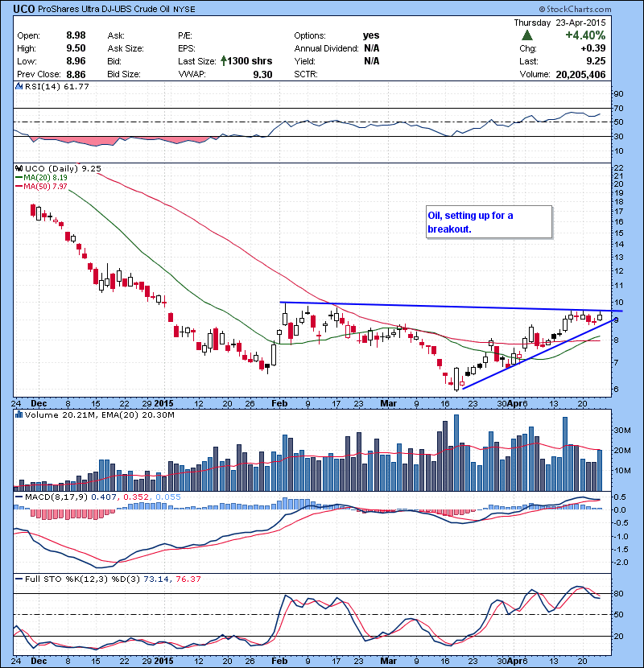
Task: Click the Bid Size label
Action: pyautogui.click(x=124, y=74)
